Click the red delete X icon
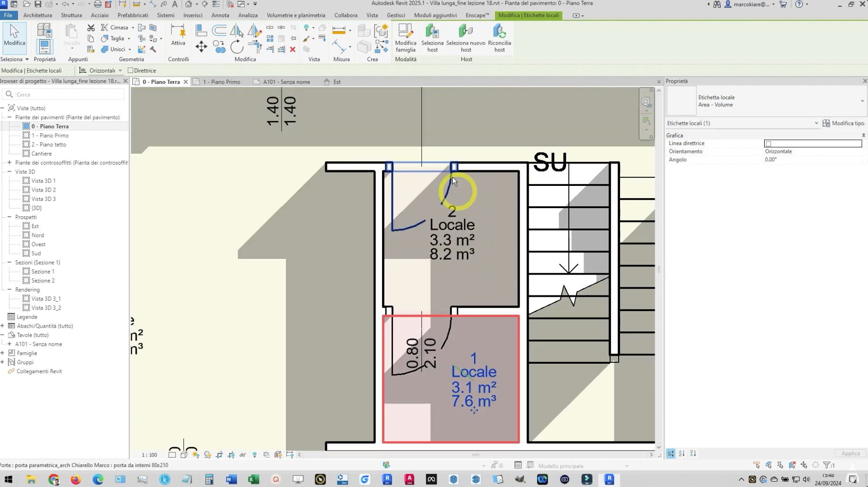868x487 pixels. pos(292,49)
